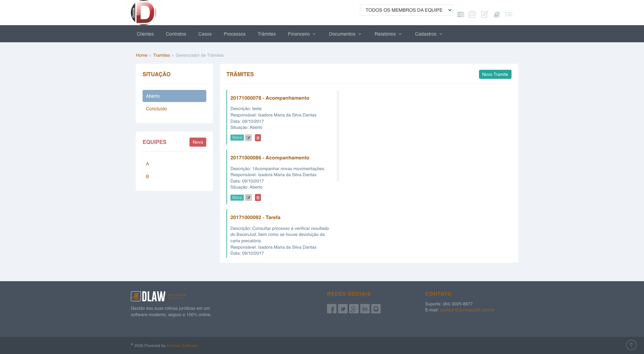Open the Processos menu item

(x=234, y=34)
